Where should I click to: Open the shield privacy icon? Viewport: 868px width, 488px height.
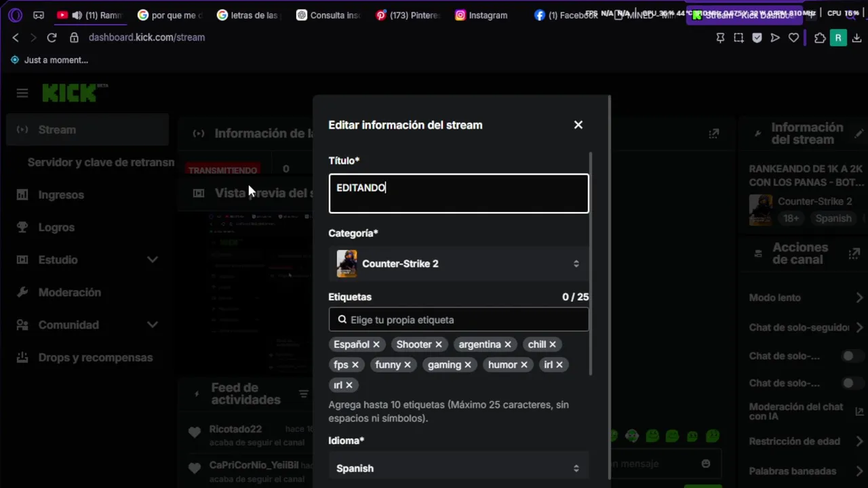[757, 38]
